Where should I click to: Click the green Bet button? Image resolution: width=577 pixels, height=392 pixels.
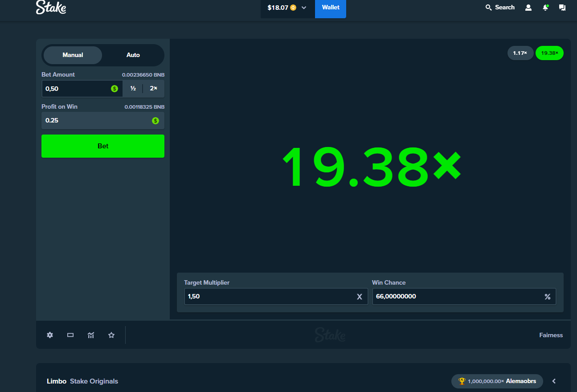pyautogui.click(x=103, y=146)
